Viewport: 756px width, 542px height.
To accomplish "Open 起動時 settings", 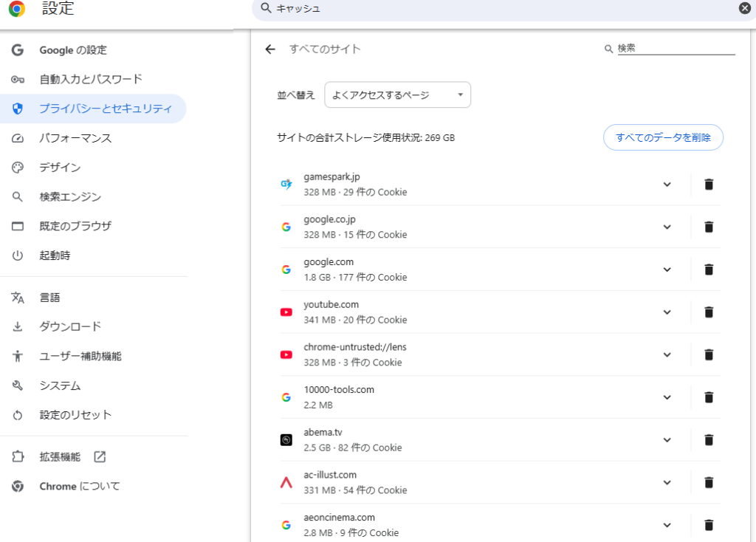I will click(93, 255).
